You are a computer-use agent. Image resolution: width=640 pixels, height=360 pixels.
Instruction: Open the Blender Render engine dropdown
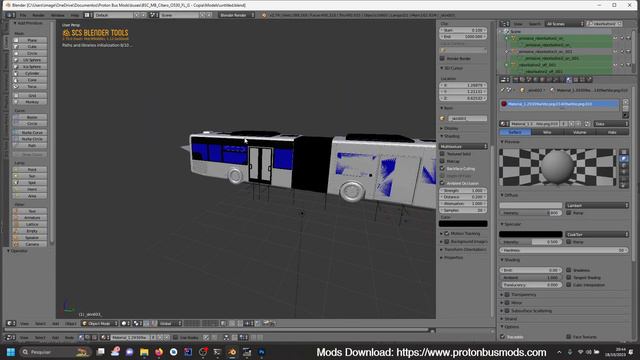pyautogui.click(x=236, y=15)
